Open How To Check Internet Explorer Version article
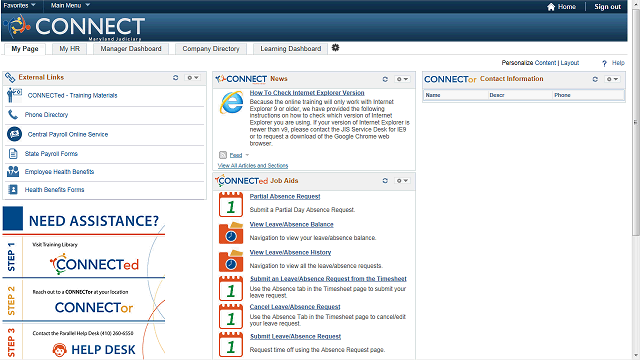The image size is (640, 360). 307,93
